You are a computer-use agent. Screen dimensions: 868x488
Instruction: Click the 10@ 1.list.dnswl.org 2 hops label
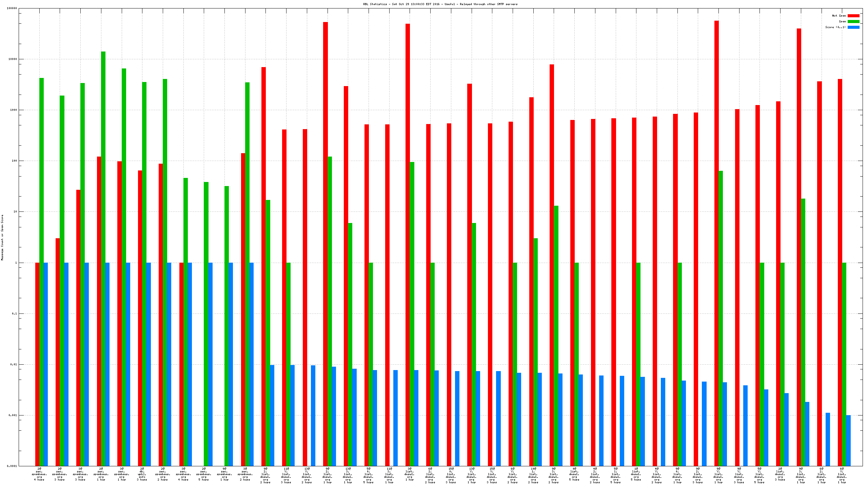pyautogui.click(x=533, y=475)
